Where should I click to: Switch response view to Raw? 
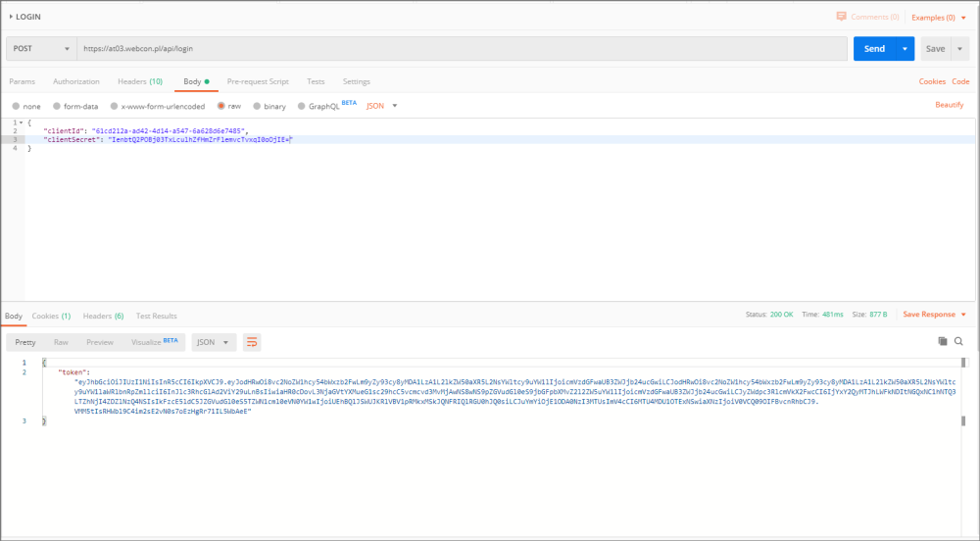coord(61,342)
